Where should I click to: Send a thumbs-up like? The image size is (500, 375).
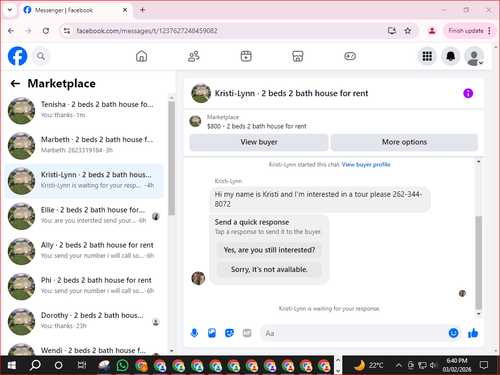(x=473, y=333)
